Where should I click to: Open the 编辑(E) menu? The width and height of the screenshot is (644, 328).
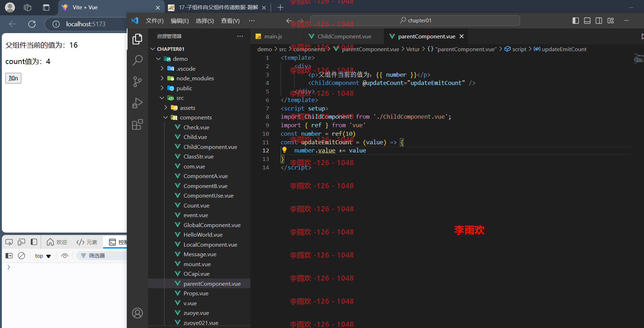(x=180, y=21)
